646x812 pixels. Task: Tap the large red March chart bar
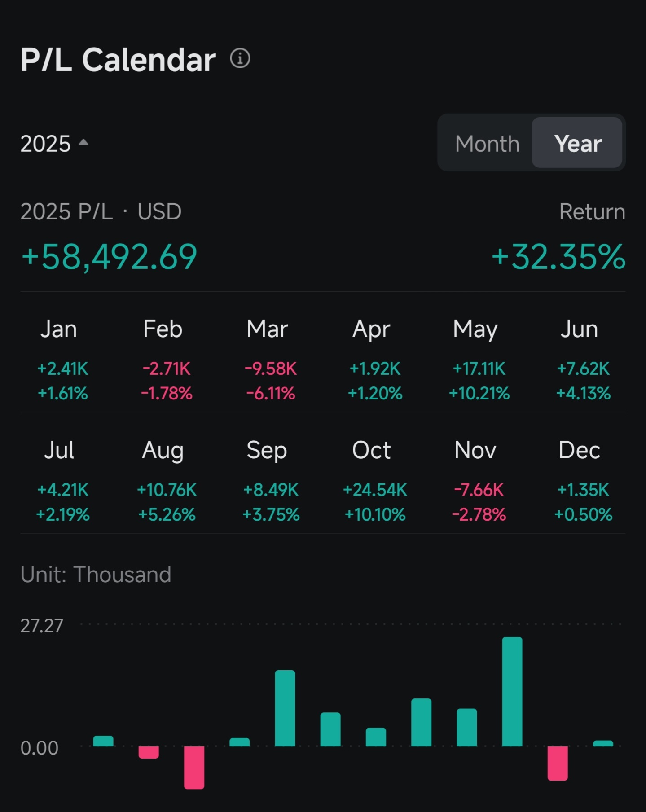194,768
